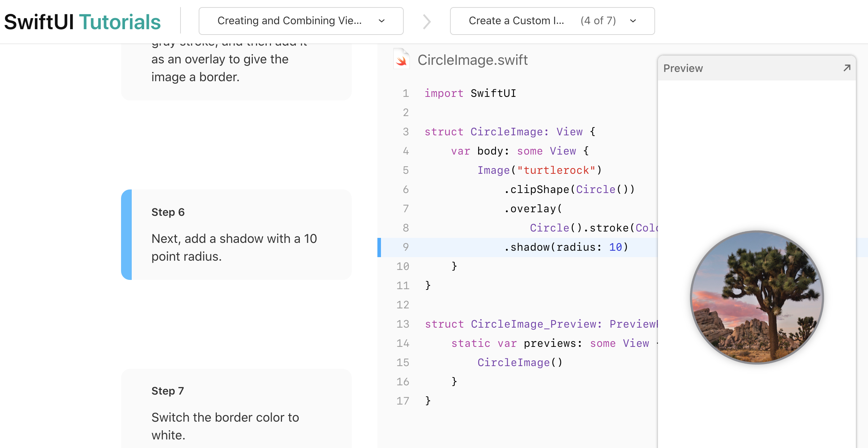The image size is (868, 448).
Task: Expand the Creating and Combining Views chapter dropdown
Action: coord(301,21)
